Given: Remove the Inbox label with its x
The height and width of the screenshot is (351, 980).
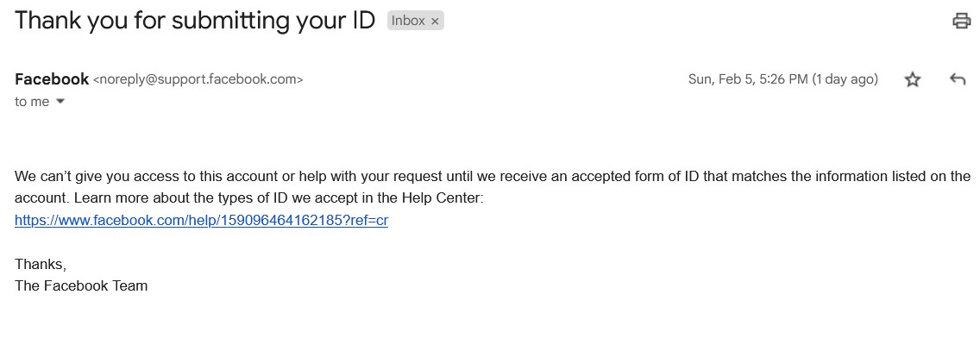Looking at the screenshot, I should [435, 21].
